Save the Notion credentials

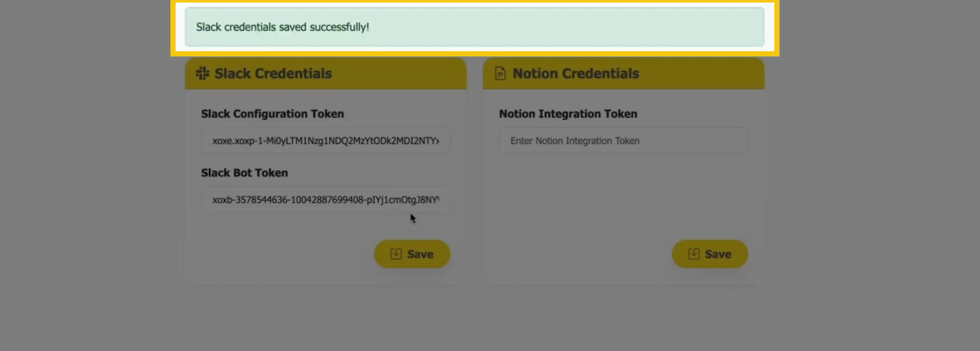click(x=709, y=254)
